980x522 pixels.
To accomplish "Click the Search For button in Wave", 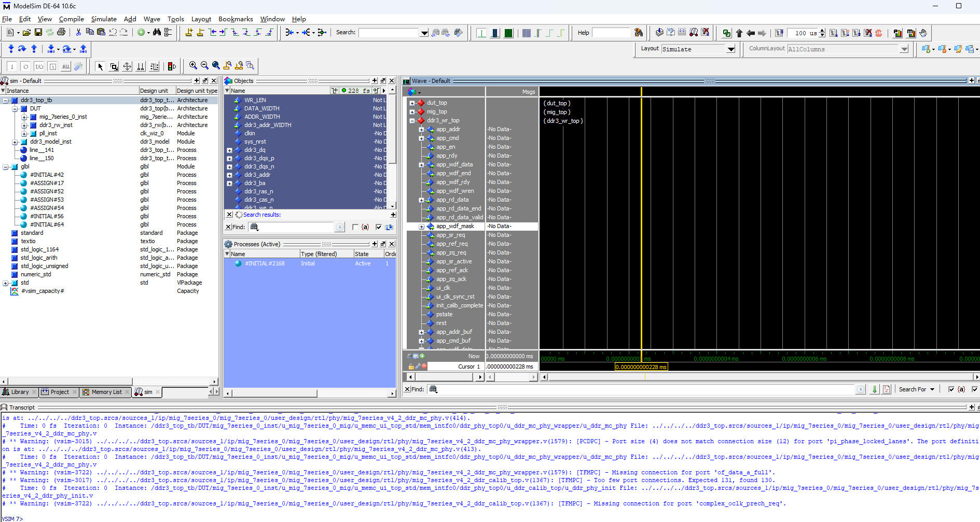I will point(917,389).
